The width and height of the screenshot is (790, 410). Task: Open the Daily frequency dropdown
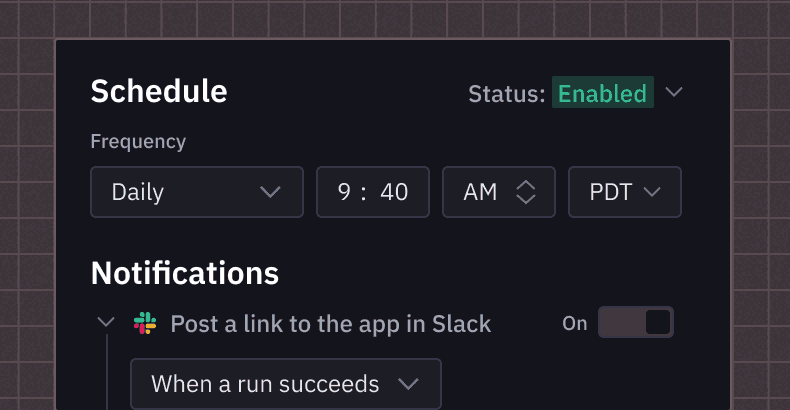pos(196,192)
